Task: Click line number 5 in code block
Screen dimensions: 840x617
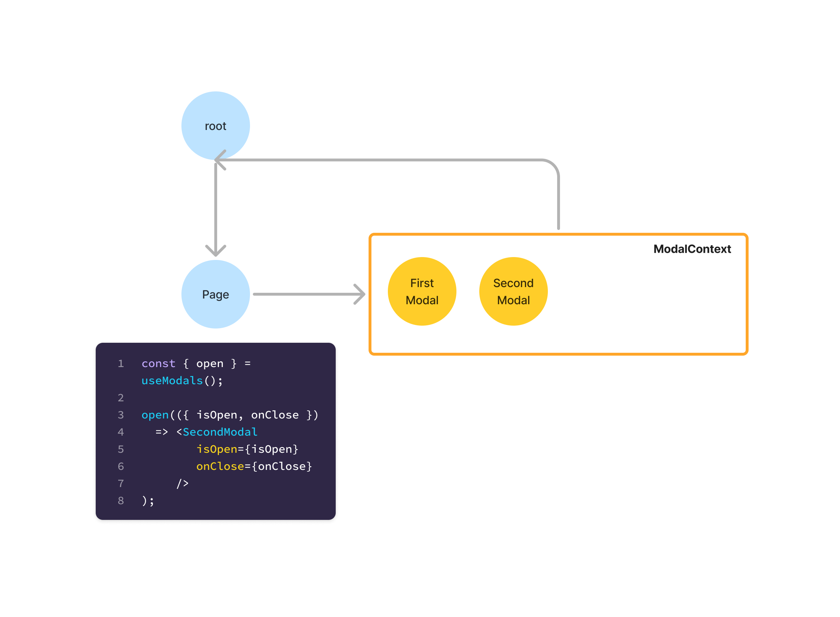Action: [x=121, y=449]
